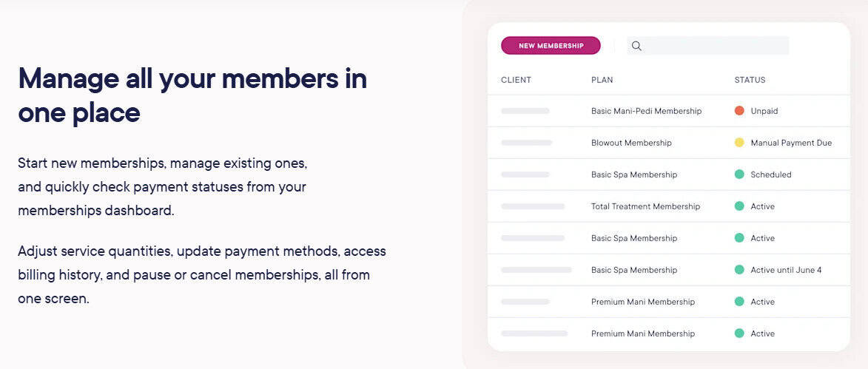Click the Unpaid status label
Screen dimensions: 868x369
coord(764,111)
